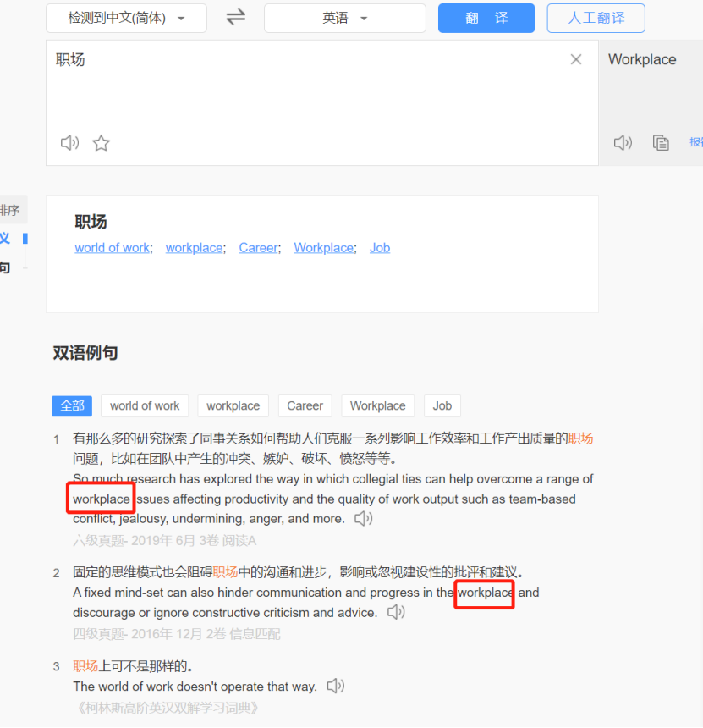
Task: Click the partially visible 报错 link
Action: pyautogui.click(x=695, y=142)
